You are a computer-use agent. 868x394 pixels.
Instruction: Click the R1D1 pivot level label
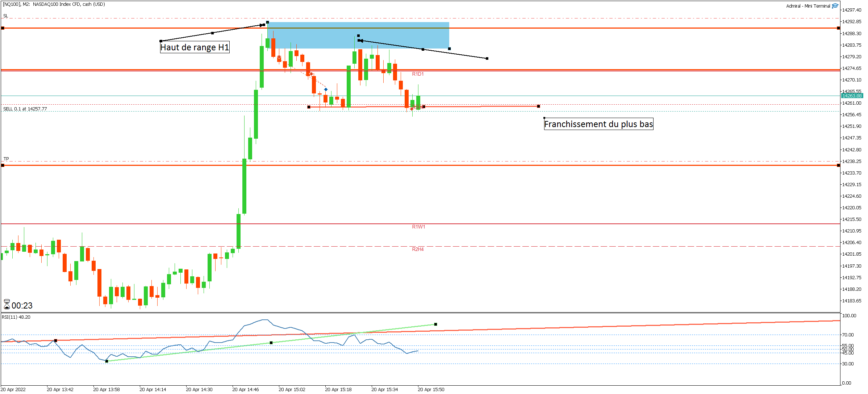coord(417,74)
